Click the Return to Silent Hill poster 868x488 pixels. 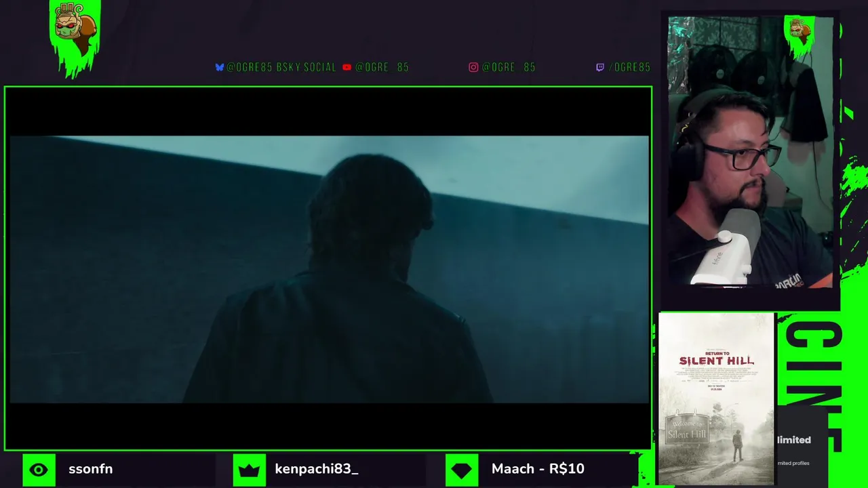pos(716,399)
